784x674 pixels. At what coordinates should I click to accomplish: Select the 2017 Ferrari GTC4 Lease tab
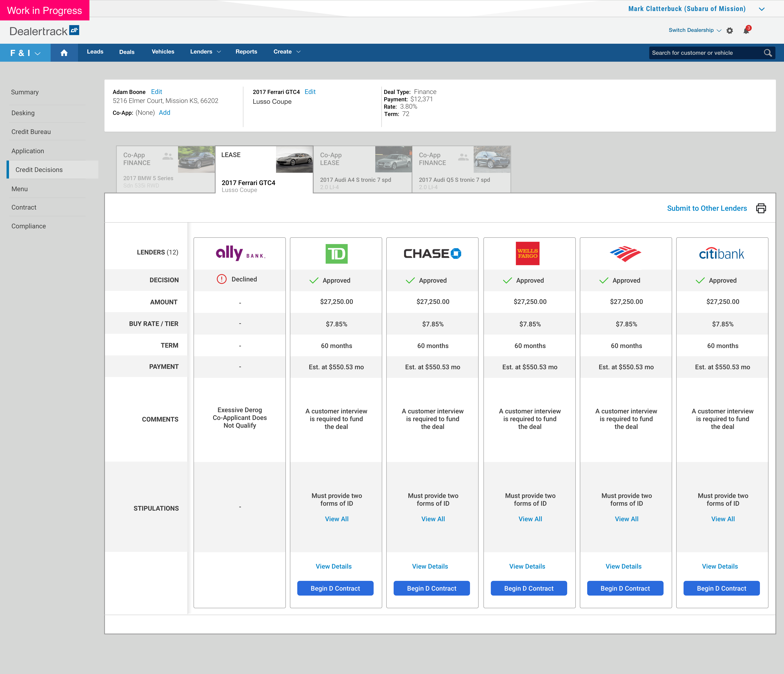(x=264, y=170)
